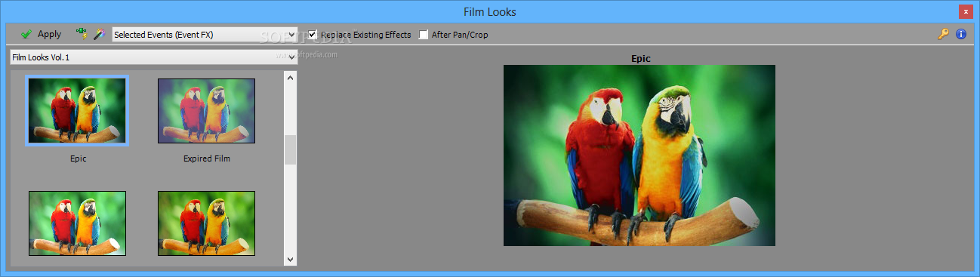Click the scroll up arrow in looks list

pyautogui.click(x=291, y=77)
